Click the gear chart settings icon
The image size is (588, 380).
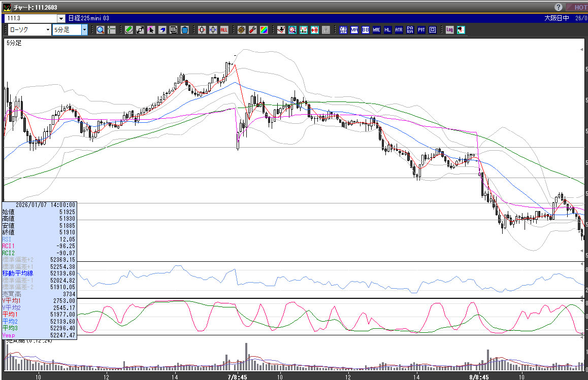[x=242, y=30]
